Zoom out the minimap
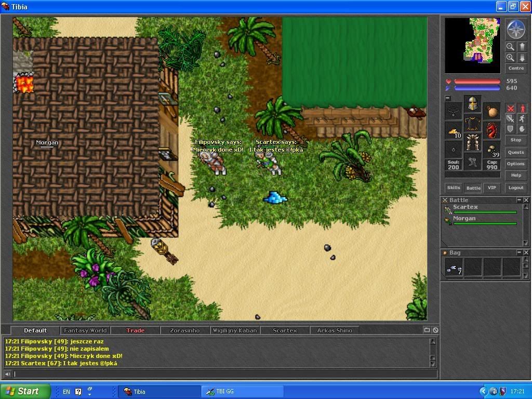The image size is (532, 399). click(x=510, y=46)
